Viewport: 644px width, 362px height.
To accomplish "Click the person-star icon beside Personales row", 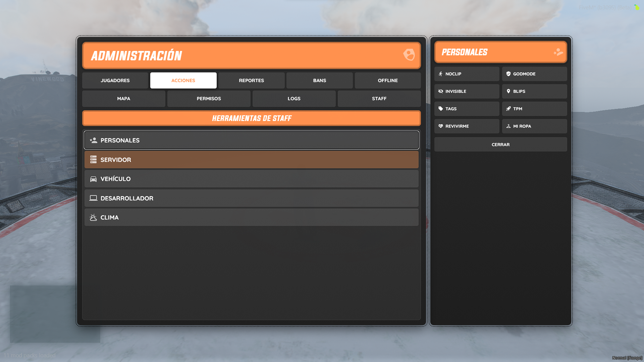I will click(93, 140).
